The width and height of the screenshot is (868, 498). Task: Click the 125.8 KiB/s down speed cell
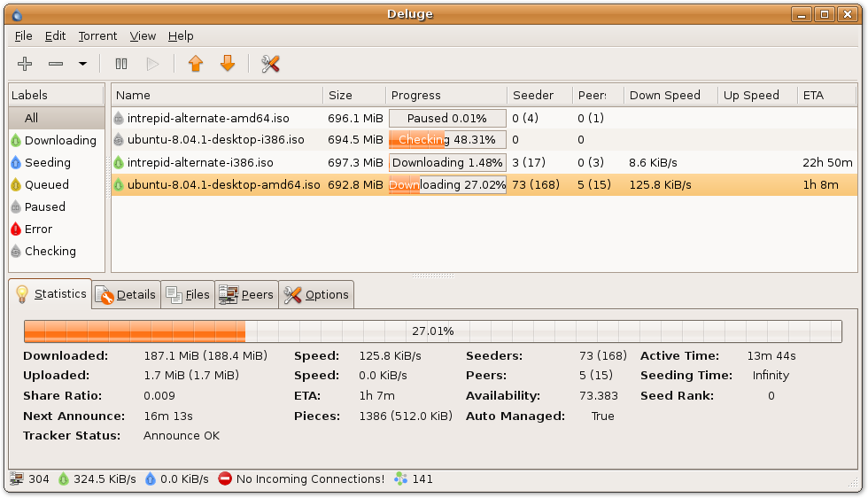661,184
